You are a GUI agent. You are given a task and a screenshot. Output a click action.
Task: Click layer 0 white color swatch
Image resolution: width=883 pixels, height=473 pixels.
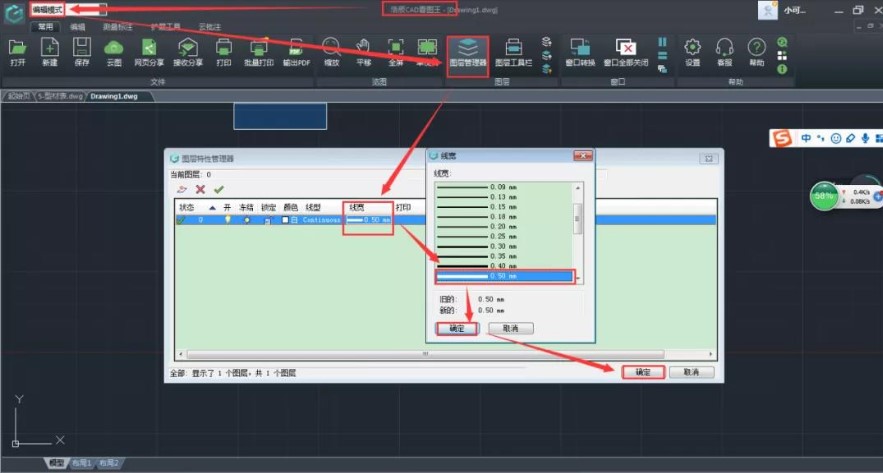point(286,220)
